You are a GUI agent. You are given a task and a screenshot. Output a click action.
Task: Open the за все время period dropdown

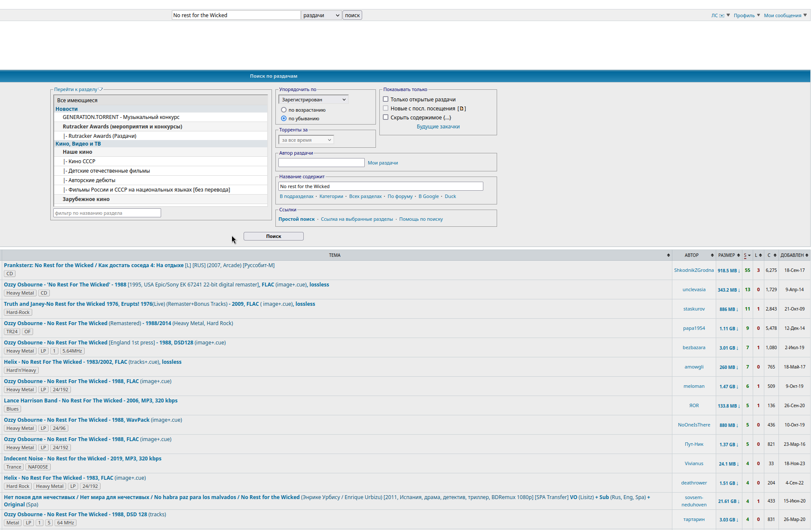pos(306,140)
